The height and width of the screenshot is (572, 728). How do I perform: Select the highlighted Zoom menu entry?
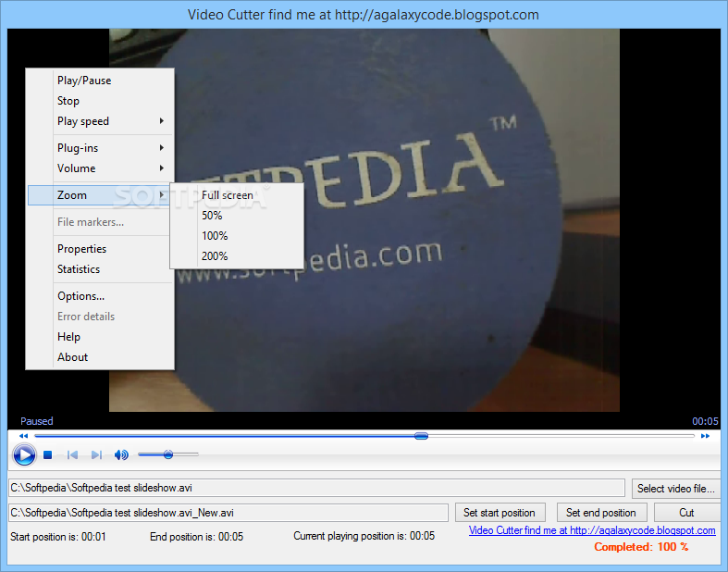99,195
